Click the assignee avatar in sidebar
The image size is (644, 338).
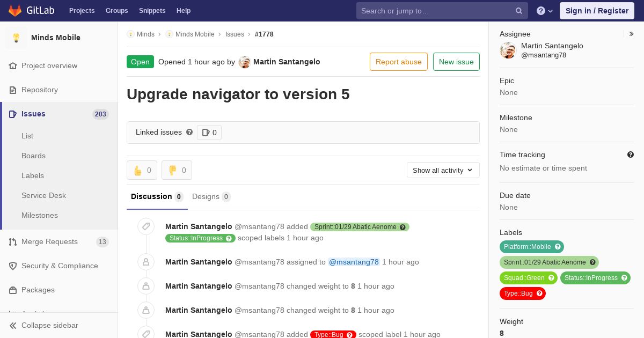pos(508,50)
